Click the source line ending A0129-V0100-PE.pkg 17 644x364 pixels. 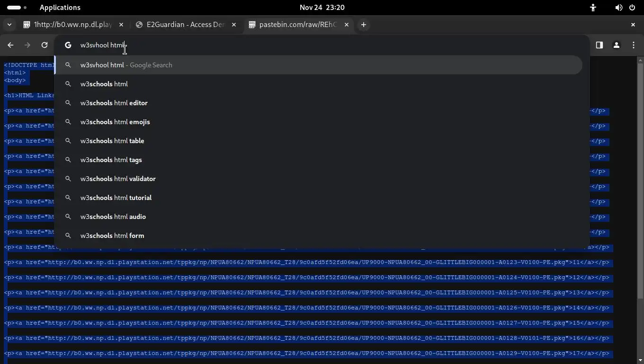(x=307, y=353)
